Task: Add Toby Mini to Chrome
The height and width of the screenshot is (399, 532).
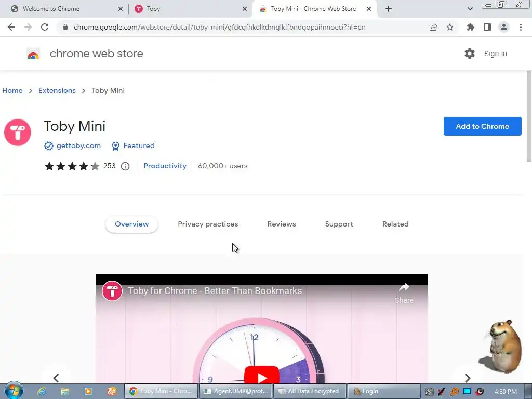Action: 482,126
